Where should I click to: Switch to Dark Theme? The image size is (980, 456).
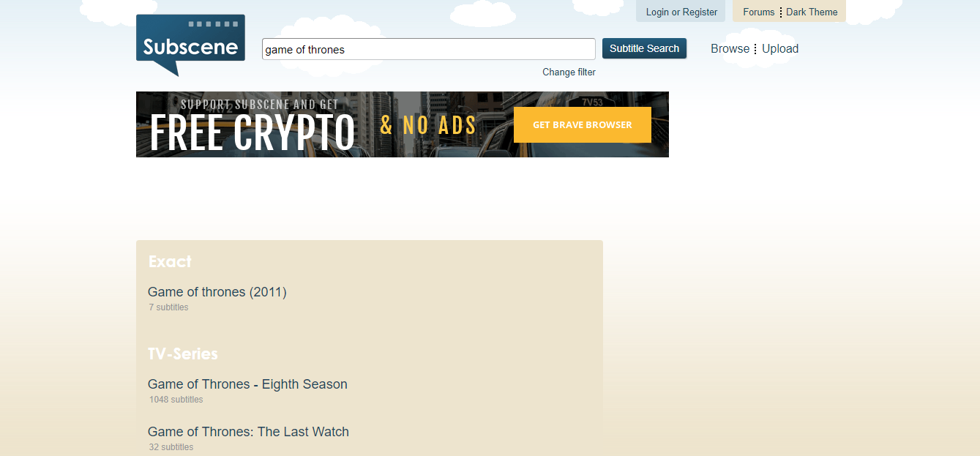[x=812, y=12]
